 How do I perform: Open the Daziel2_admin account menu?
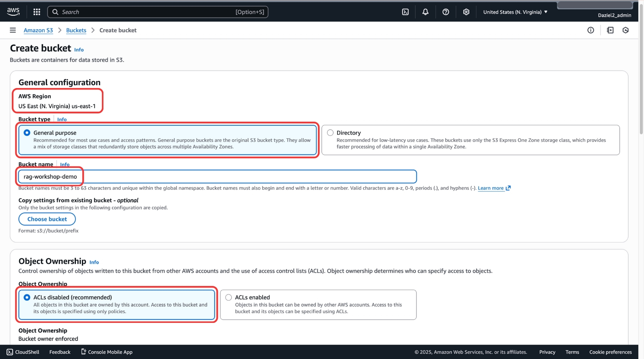(x=615, y=15)
